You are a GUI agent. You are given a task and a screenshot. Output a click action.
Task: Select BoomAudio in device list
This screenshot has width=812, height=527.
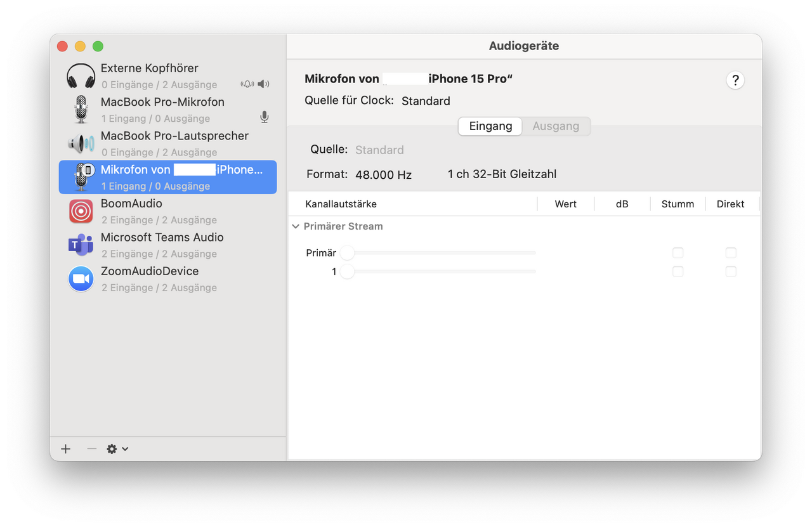point(168,211)
